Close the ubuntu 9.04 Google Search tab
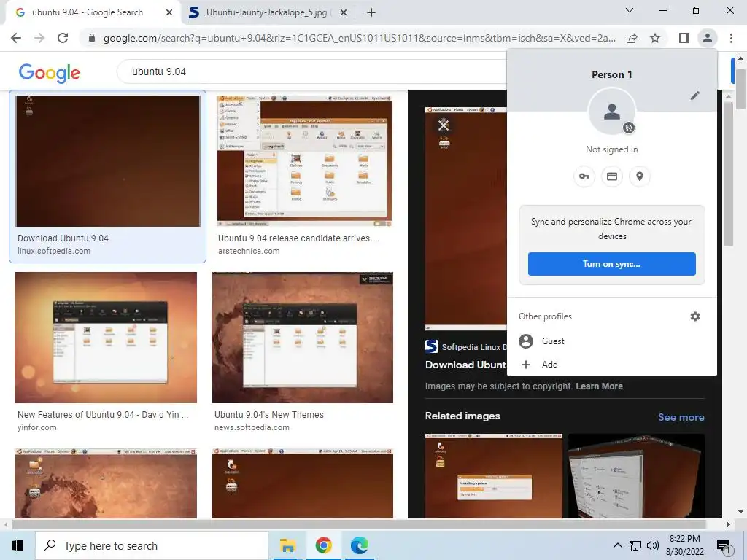Screen dimensions: 747x560 [169, 12]
